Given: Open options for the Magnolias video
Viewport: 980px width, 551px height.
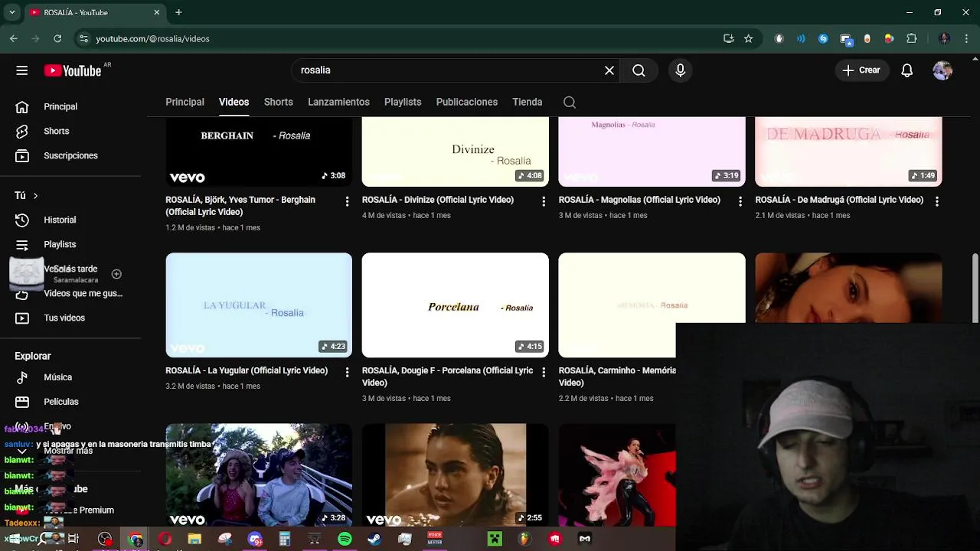Looking at the screenshot, I should [740, 201].
